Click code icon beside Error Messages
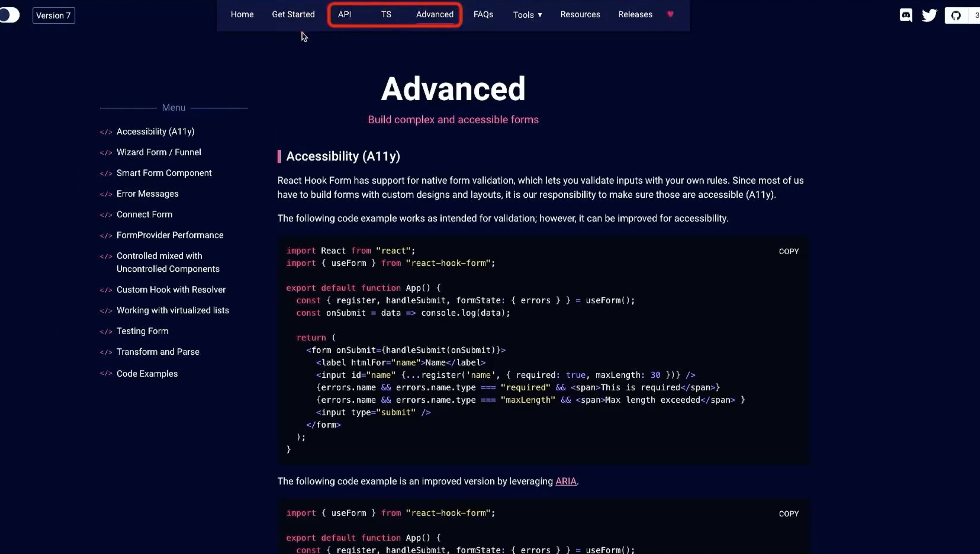980x554 pixels. pos(106,194)
